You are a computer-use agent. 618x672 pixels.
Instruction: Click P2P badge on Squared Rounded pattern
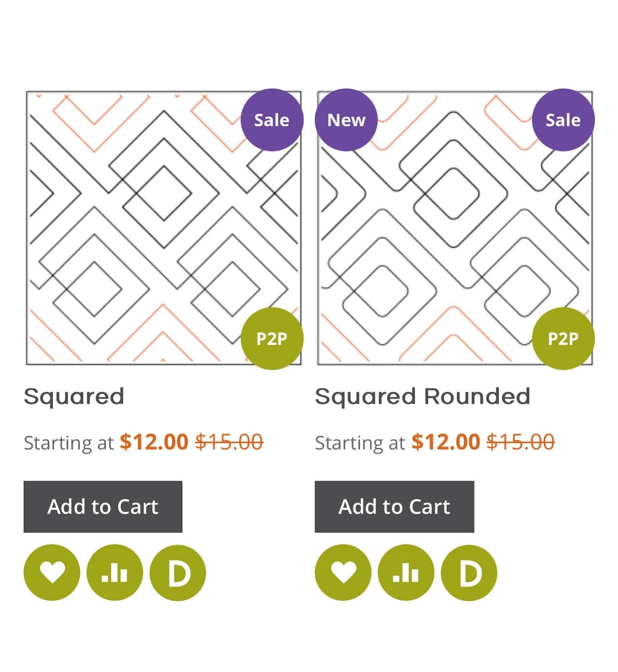tap(563, 338)
